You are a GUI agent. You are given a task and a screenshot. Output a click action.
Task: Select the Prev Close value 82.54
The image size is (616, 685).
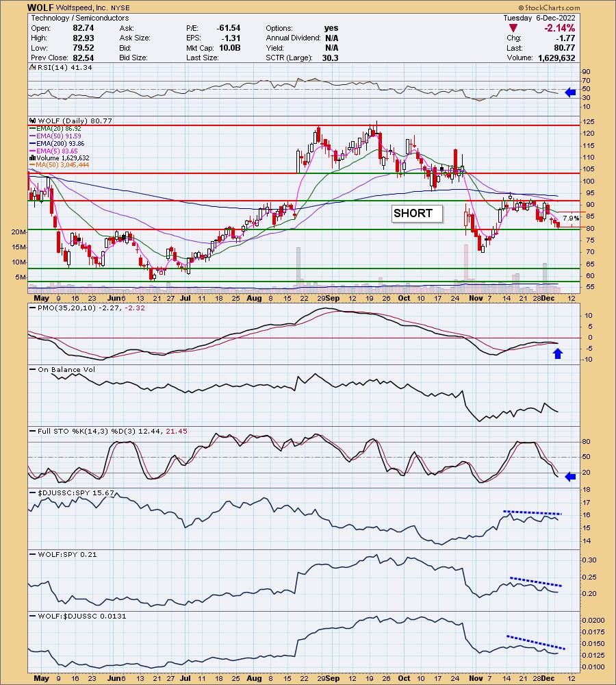84,58
